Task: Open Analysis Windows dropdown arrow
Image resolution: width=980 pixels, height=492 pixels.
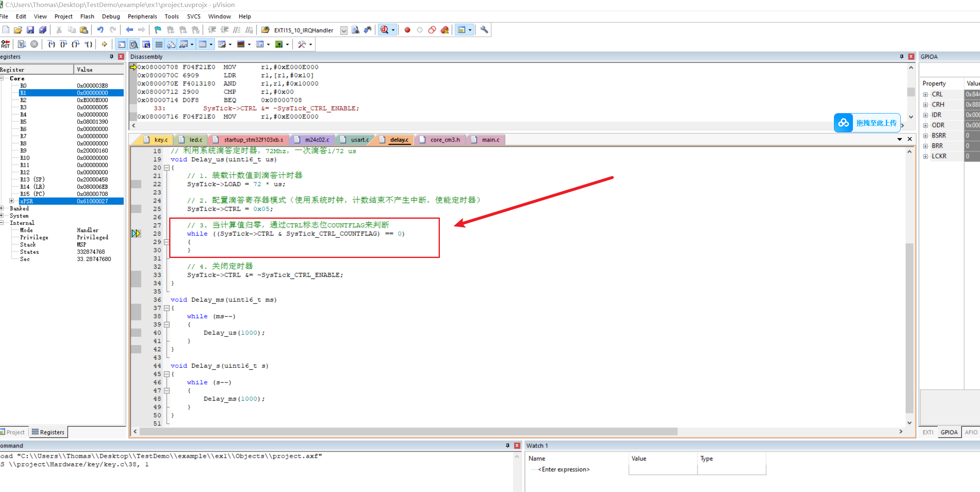Action: 249,44
